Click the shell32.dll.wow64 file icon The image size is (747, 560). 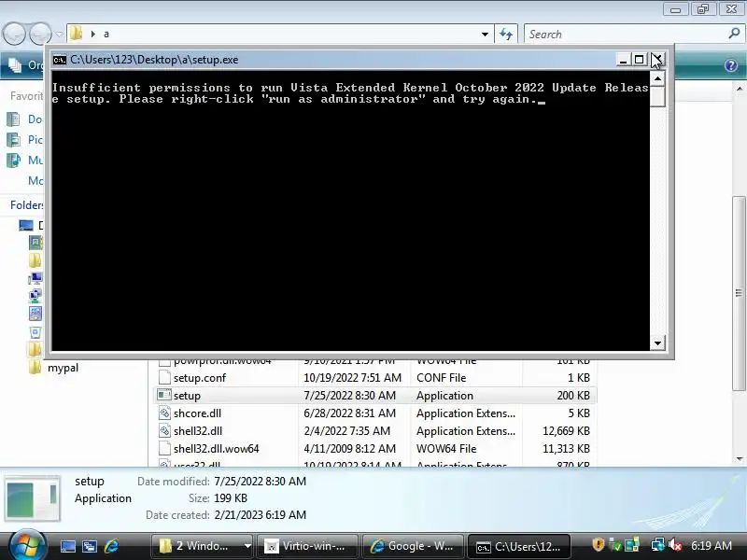coord(164,449)
